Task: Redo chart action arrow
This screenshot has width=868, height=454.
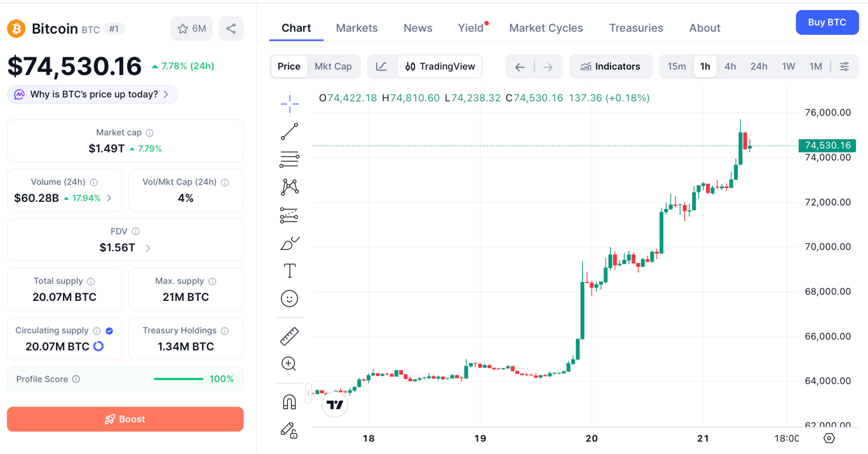Action: click(x=548, y=67)
